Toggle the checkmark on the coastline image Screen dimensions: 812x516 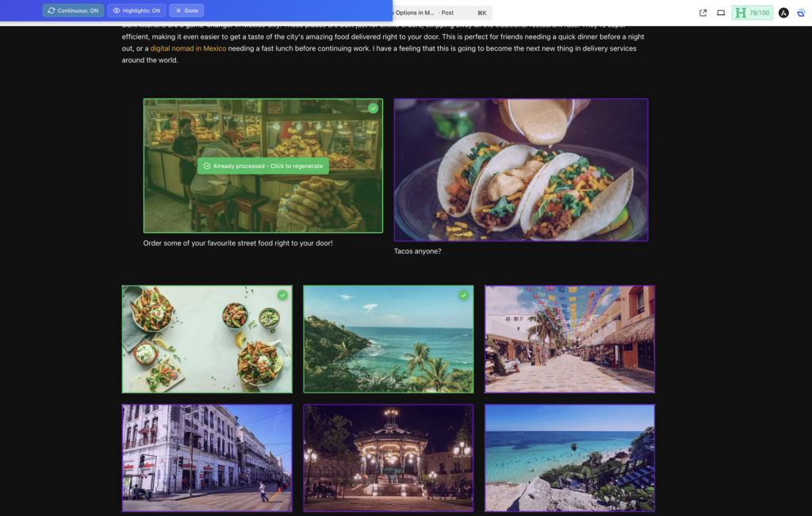pos(464,294)
